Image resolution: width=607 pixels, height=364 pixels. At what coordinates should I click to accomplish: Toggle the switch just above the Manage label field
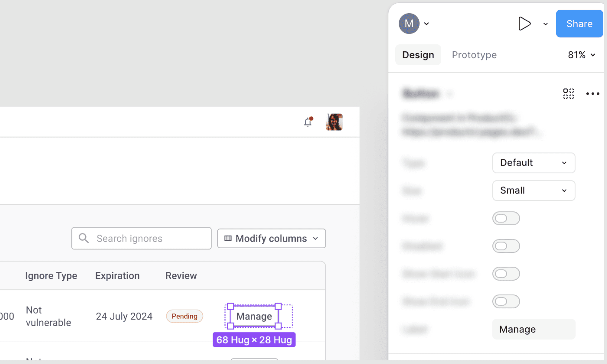(506, 301)
